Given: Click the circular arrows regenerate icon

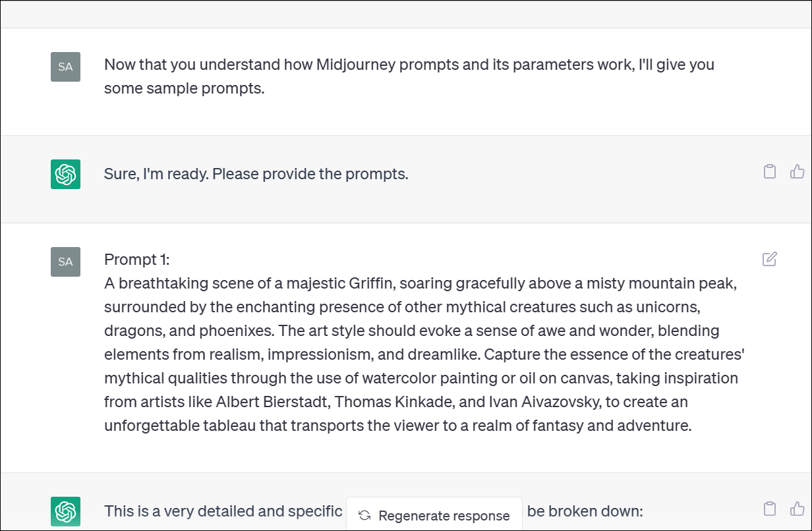Looking at the screenshot, I should point(364,516).
